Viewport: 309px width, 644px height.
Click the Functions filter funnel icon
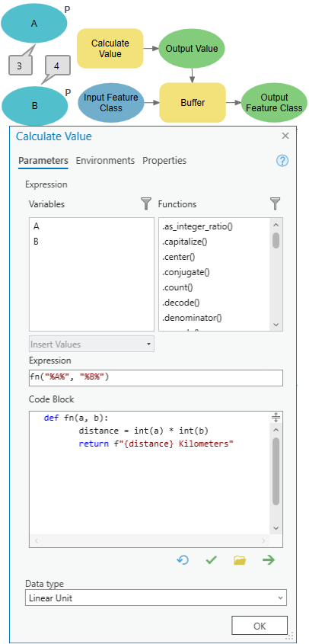pos(276,203)
